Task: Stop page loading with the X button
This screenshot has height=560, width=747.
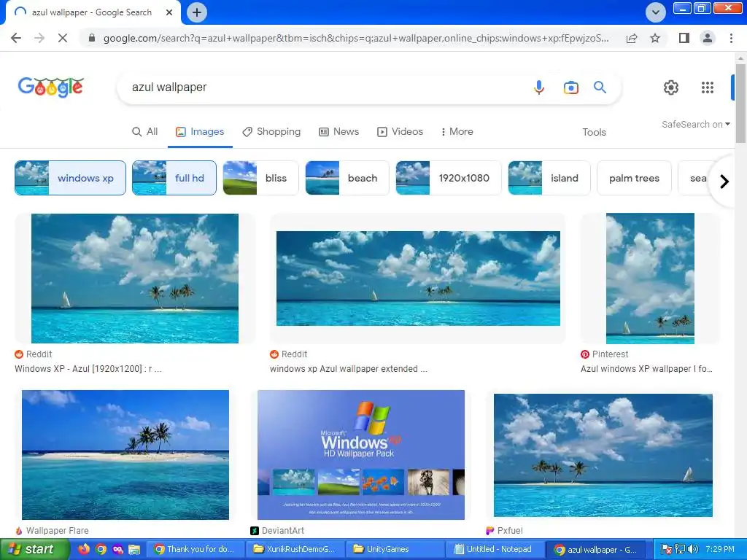Action: [x=63, y=38]
